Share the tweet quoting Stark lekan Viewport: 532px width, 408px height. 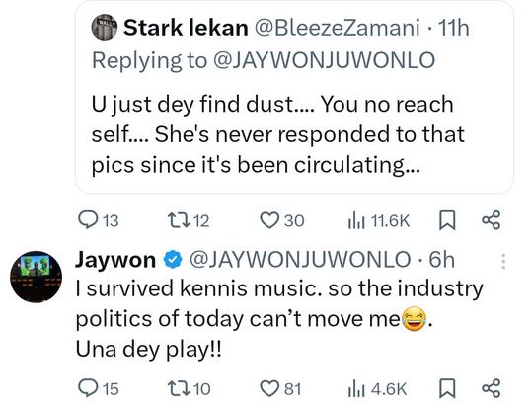pos(491,220)
